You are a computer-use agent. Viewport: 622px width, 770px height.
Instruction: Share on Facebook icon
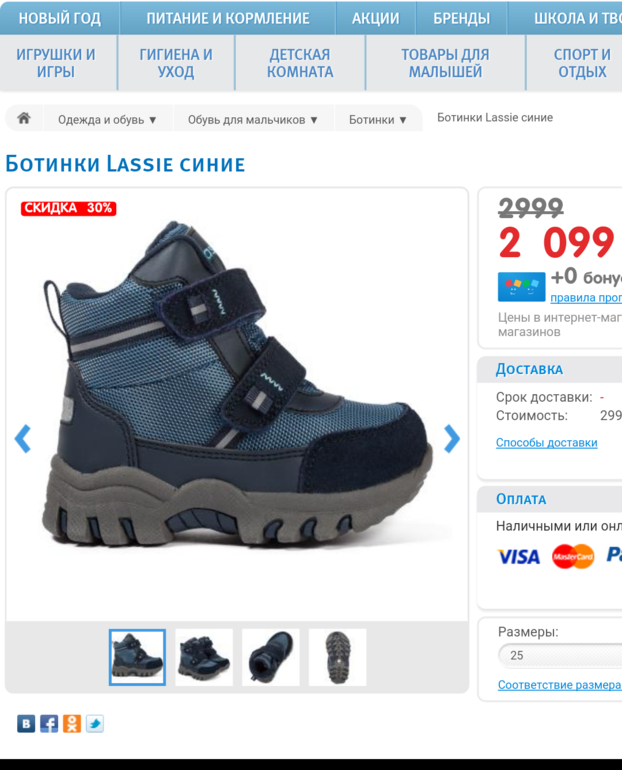[49, 723]
